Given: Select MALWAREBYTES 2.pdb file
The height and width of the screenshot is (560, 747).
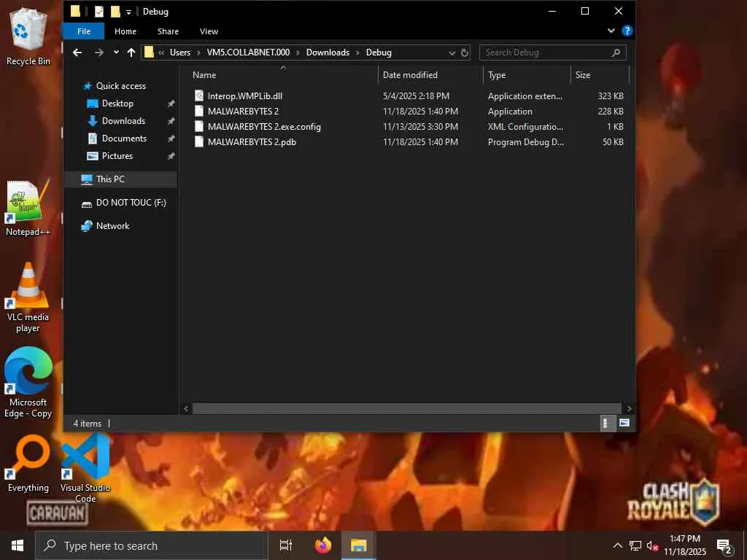Looking at the screenshot, I should click(x=252, y=142).
